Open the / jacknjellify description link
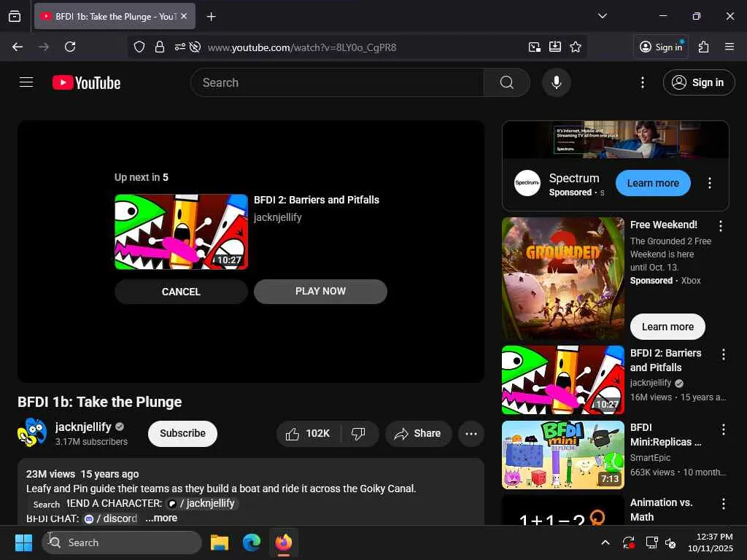This screenshot has height=560, width=747. pos(203,503)
